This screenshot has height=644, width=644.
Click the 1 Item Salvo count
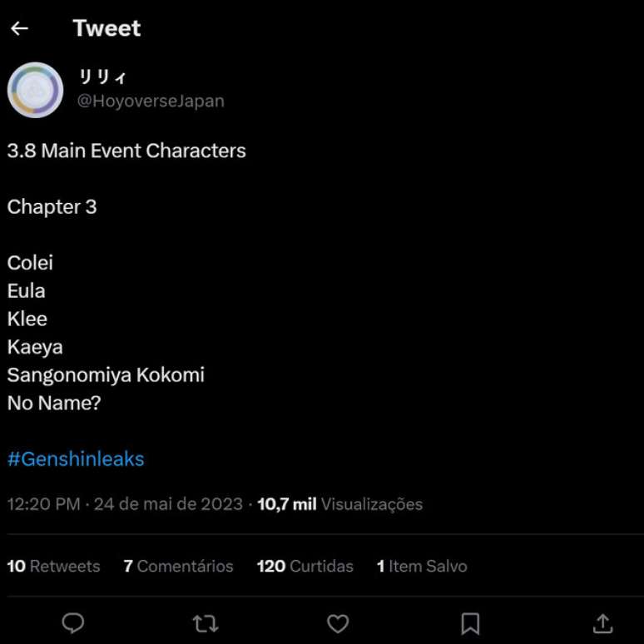tap(422, 566)
